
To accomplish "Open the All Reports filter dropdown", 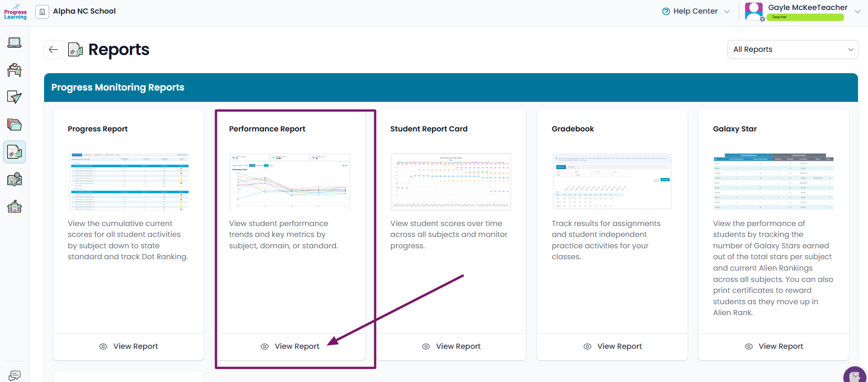I will [x=793, y=50].
